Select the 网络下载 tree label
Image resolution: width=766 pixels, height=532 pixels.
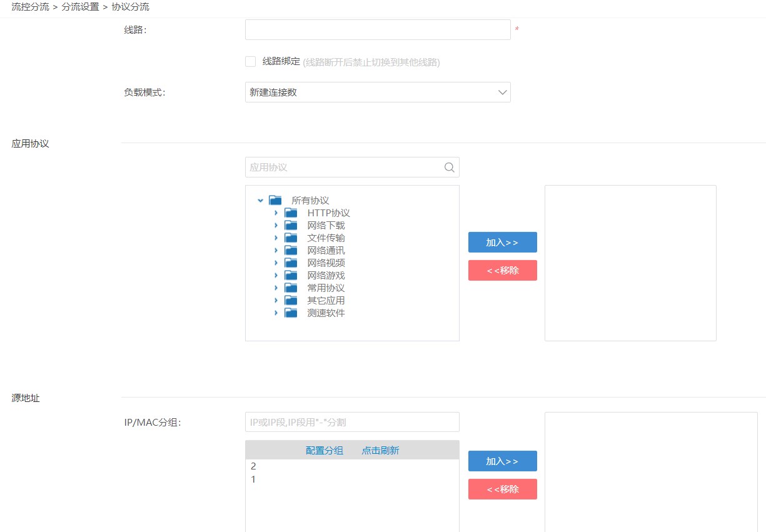[326, 226]
